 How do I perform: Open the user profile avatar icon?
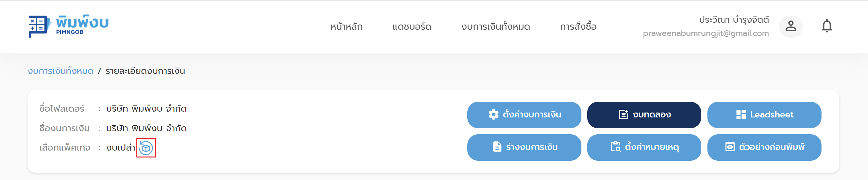pos(790,26)
